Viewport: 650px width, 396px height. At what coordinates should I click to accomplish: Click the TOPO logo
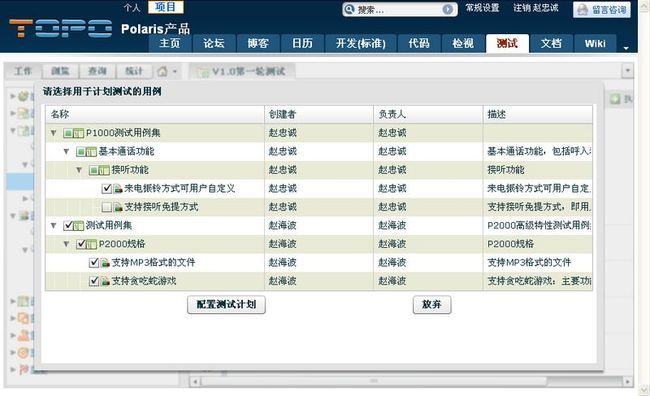[x=61, y=29]
